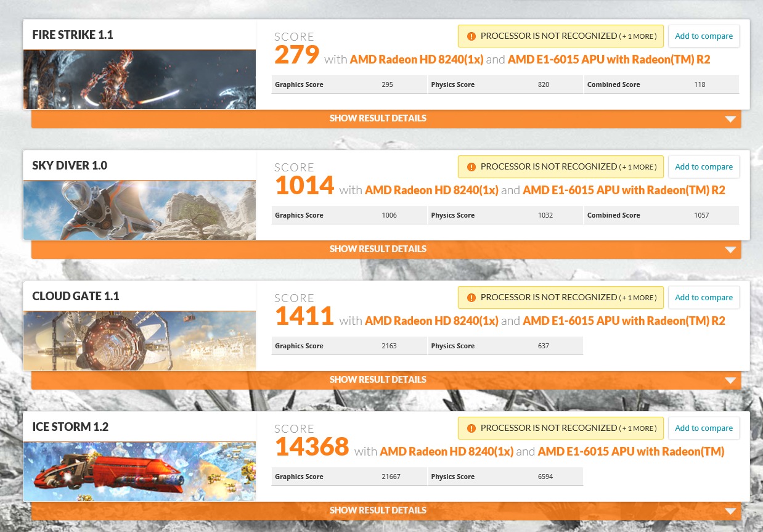Open Sky Diver 1.0 thumbnail image

pyautogui.click(x=139, y=210)
